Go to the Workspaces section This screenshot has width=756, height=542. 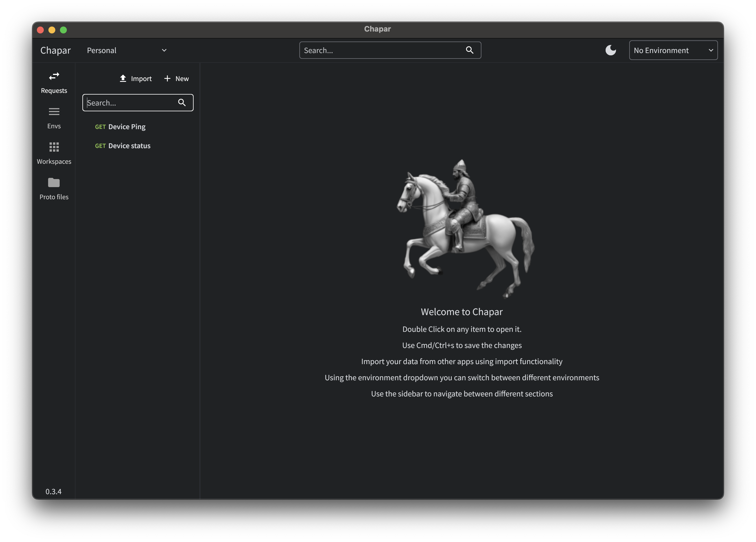54,153
